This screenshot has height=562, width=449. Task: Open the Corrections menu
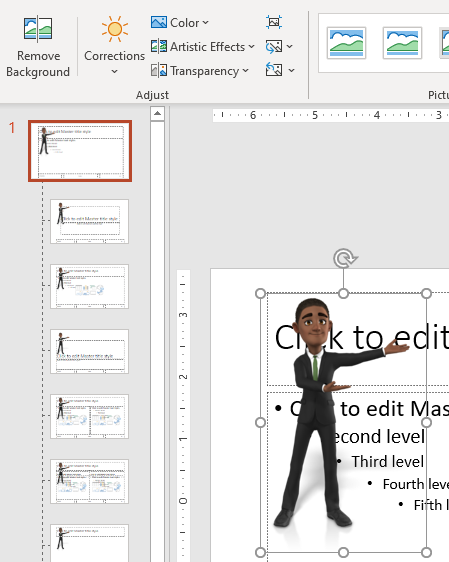114,45
